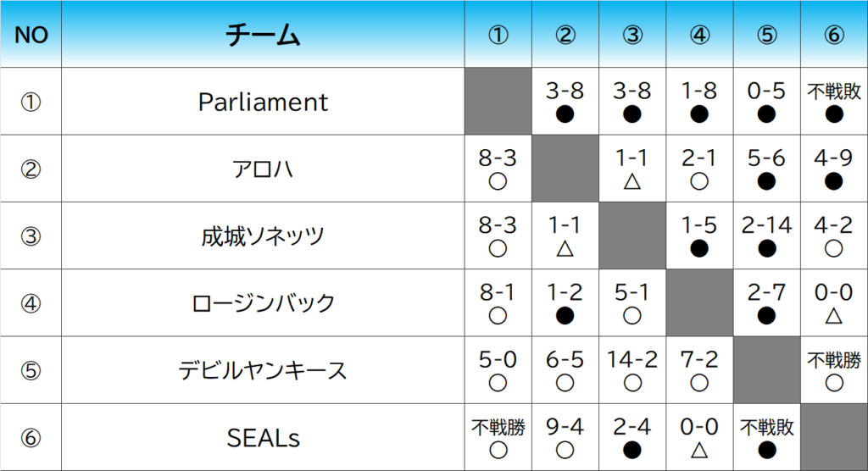Select the ロージンバック team cell

pos(263,303)
